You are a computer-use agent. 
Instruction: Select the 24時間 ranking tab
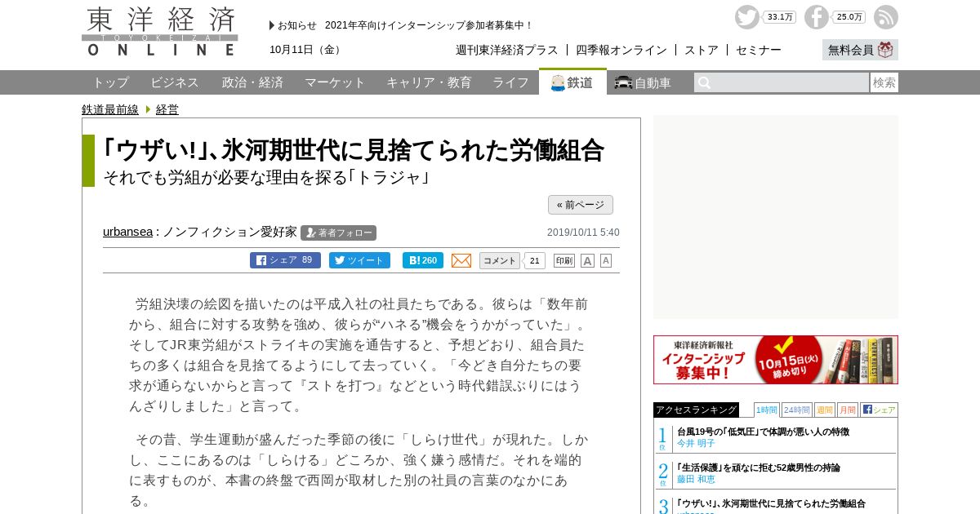[x=796, y=410]
